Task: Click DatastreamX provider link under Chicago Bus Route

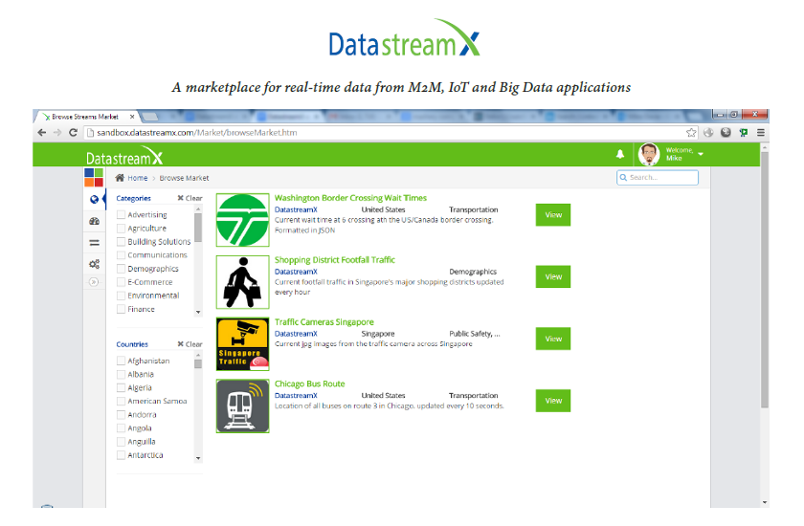Action: click(x=296, y=395)
